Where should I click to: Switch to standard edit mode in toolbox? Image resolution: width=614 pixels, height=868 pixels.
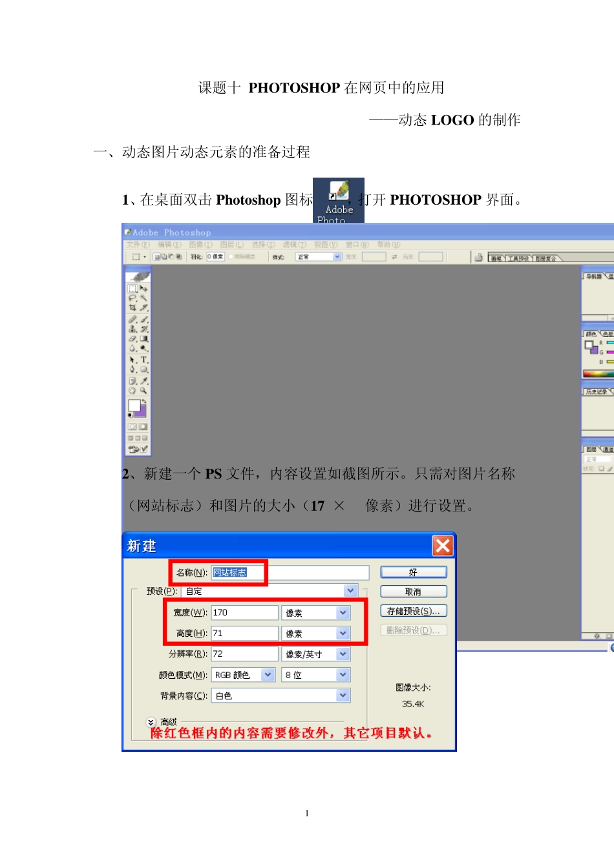coord(132,426)
